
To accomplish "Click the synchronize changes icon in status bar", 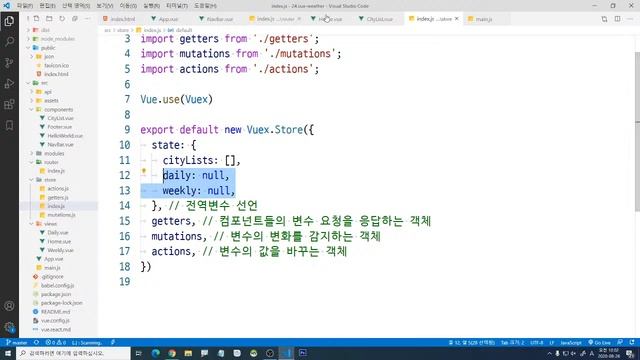I will coord(36,342).
